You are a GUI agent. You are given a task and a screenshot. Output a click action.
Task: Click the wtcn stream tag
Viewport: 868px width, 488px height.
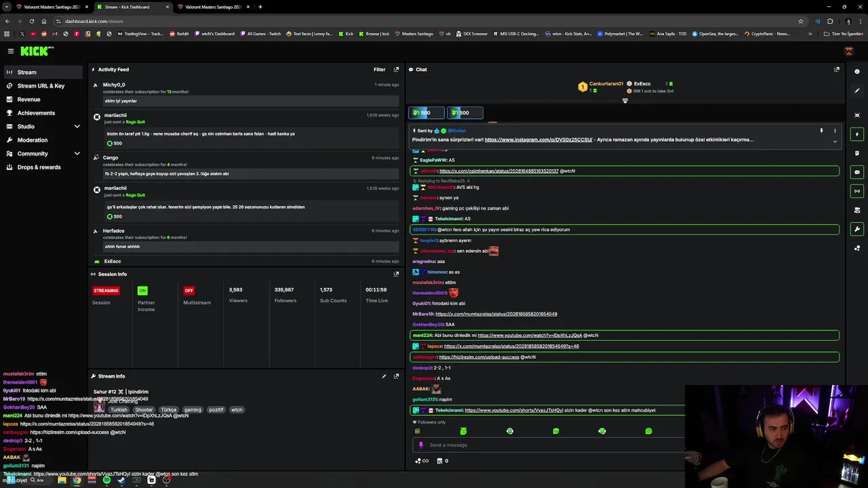pyautogui.click(x=237, y=409)
